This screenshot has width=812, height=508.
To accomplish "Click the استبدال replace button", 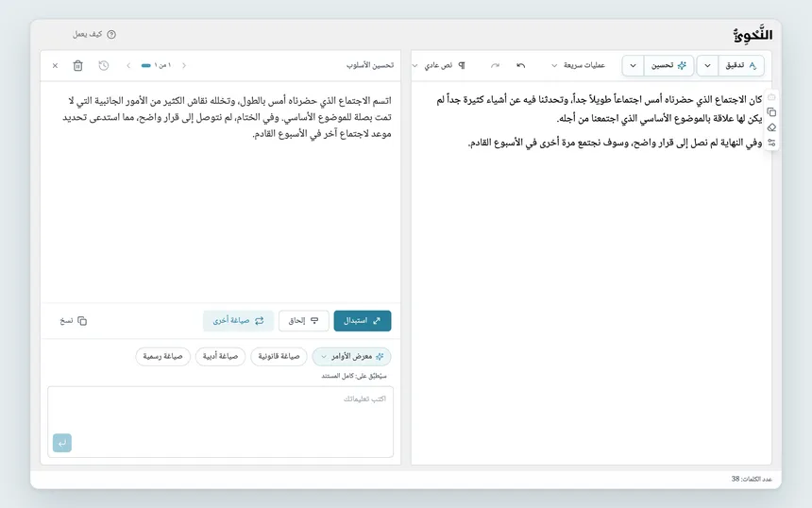I will click(x=362, y=321).
